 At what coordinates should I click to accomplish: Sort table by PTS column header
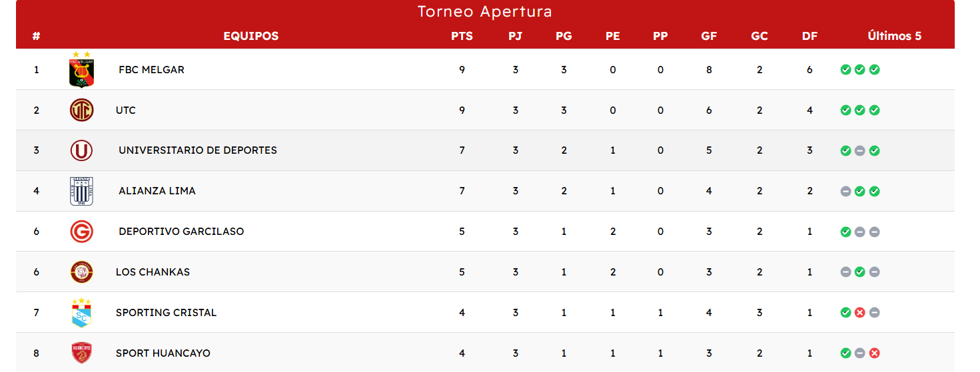click(462, 36)
